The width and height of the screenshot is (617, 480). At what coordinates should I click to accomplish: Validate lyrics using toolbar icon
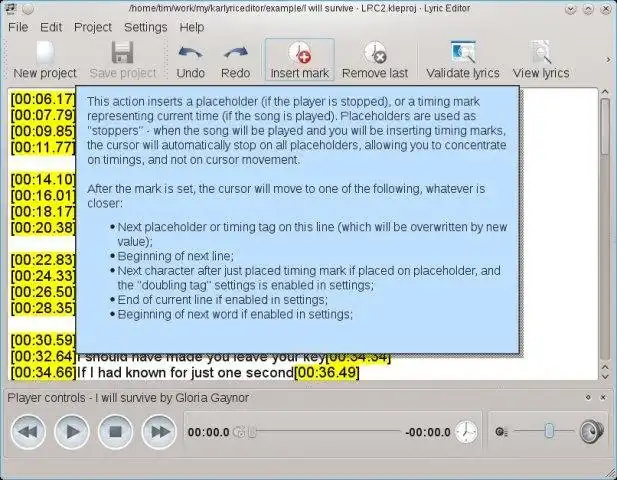463,60
